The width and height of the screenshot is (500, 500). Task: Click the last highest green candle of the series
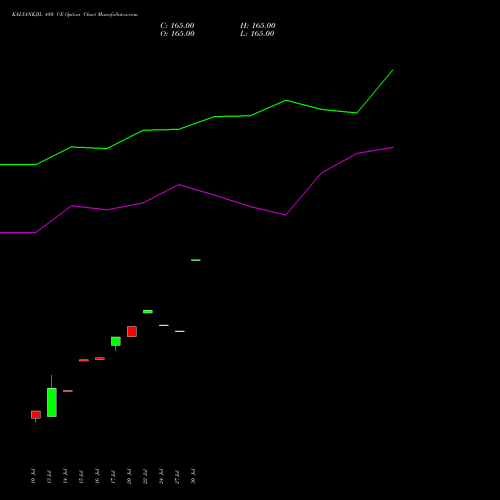point(196,260)
